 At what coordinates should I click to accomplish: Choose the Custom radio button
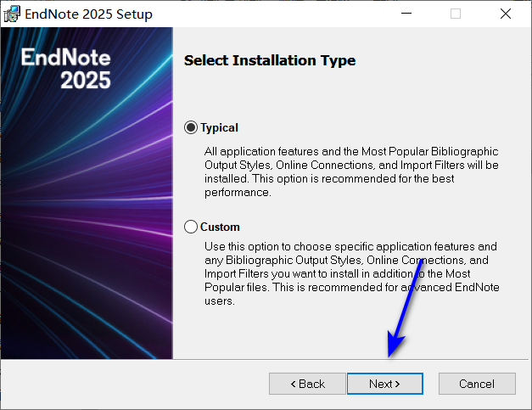[191, 227]
